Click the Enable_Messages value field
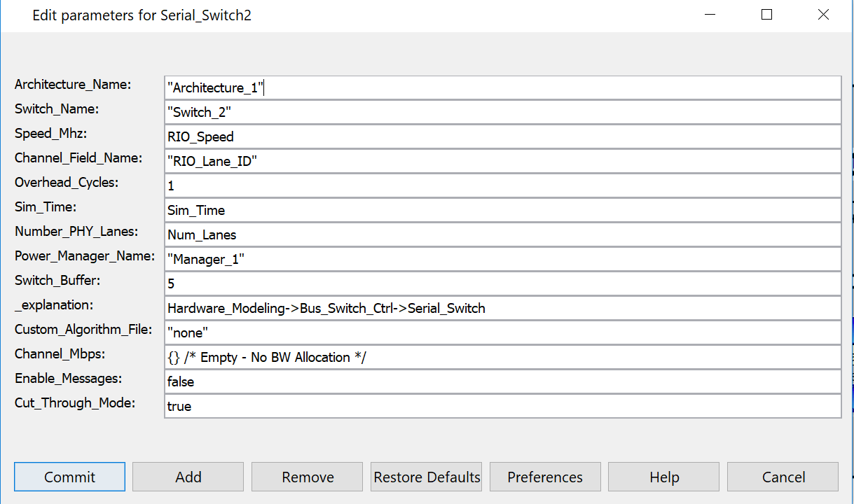854x504 pixels. 502,381
